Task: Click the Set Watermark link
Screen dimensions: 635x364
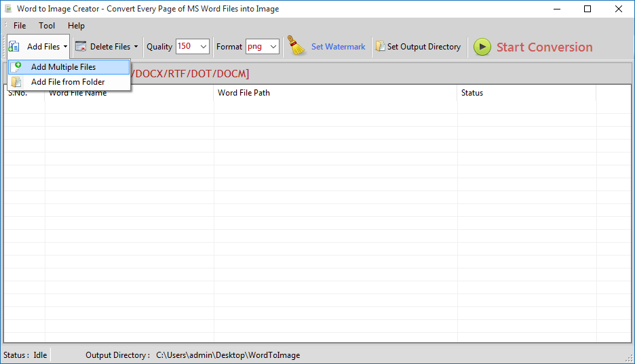Action: [338, 47]
